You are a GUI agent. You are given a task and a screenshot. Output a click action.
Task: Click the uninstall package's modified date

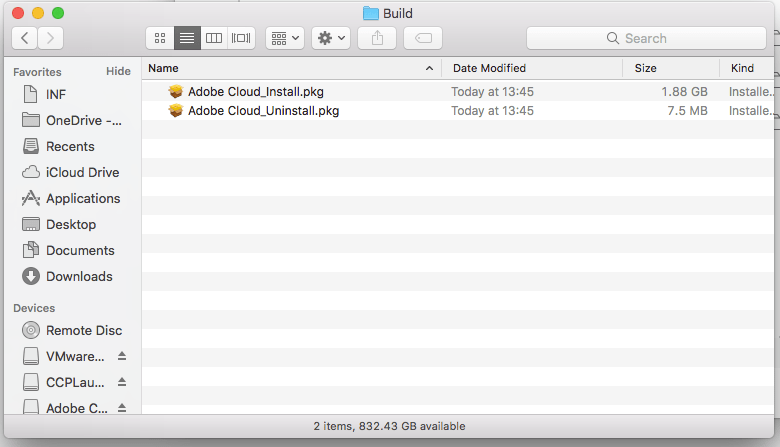492,111
